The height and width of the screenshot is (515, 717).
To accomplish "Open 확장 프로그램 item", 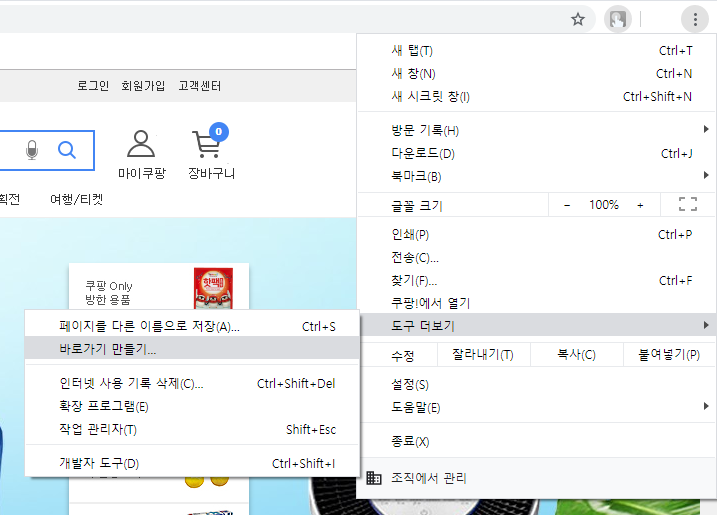I will click(192, 406).
